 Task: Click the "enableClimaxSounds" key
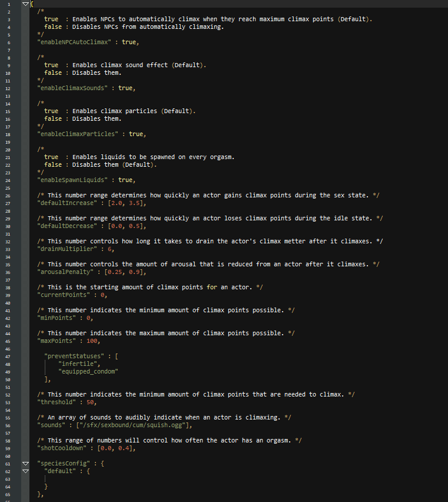click(x=72, y=88)
